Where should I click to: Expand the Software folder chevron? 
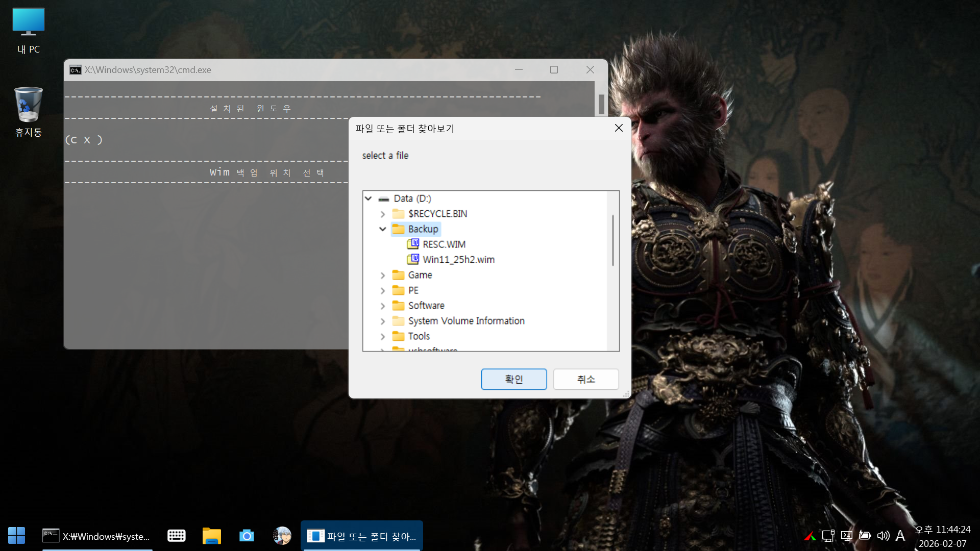(382, 306)
